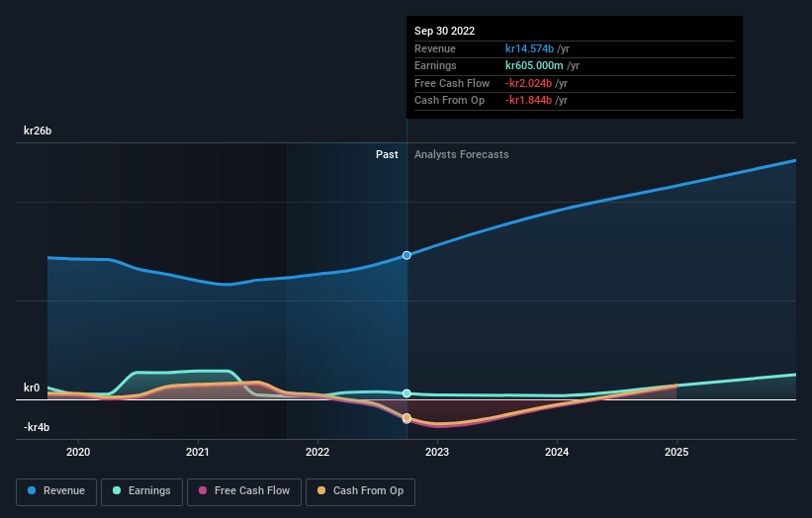The image size is (812, 518).
Task: Click the Revenue row label in tooltip
Action: 435,48
